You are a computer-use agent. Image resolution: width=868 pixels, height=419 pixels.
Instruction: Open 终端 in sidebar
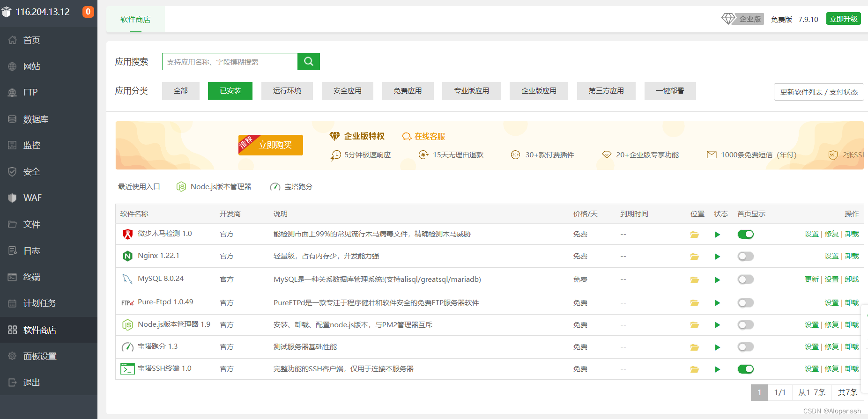tap(49, 277)
